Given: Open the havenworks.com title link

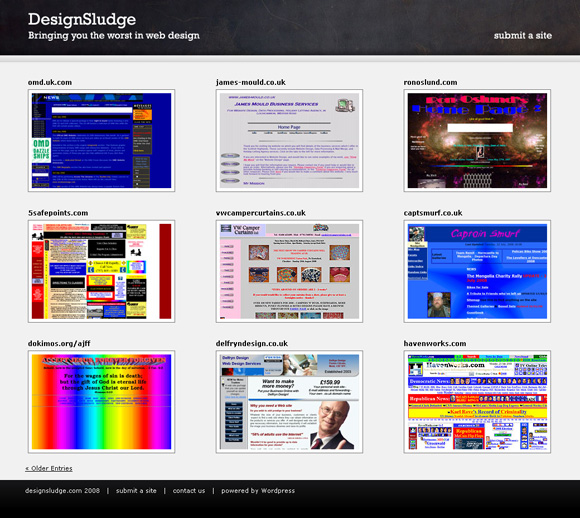Looking at the screenshot, I should [435, 343].
